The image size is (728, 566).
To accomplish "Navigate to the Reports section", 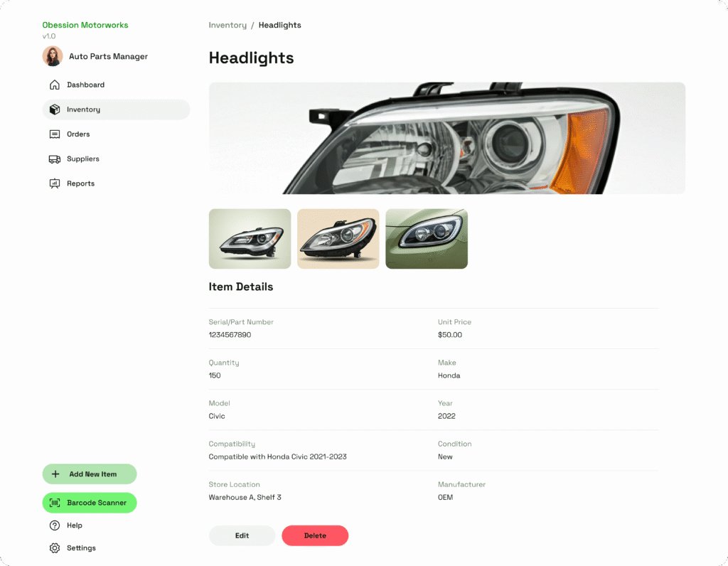I will point(116,183).
